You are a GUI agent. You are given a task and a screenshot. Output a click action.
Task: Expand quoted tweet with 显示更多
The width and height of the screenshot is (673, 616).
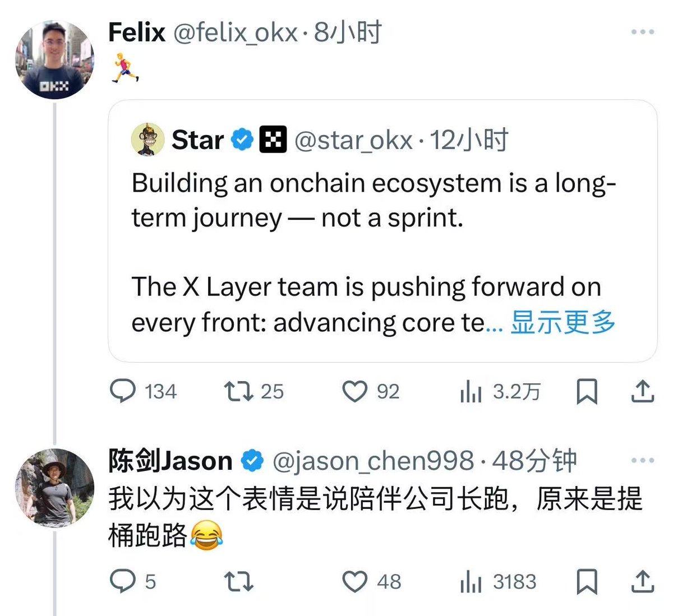563,322
